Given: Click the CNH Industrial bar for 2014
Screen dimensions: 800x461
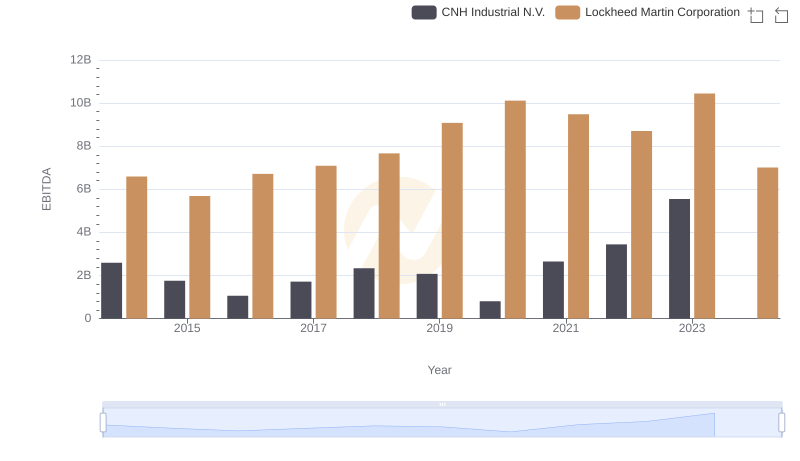Looking at the screenshot, I should click(111, 291).
